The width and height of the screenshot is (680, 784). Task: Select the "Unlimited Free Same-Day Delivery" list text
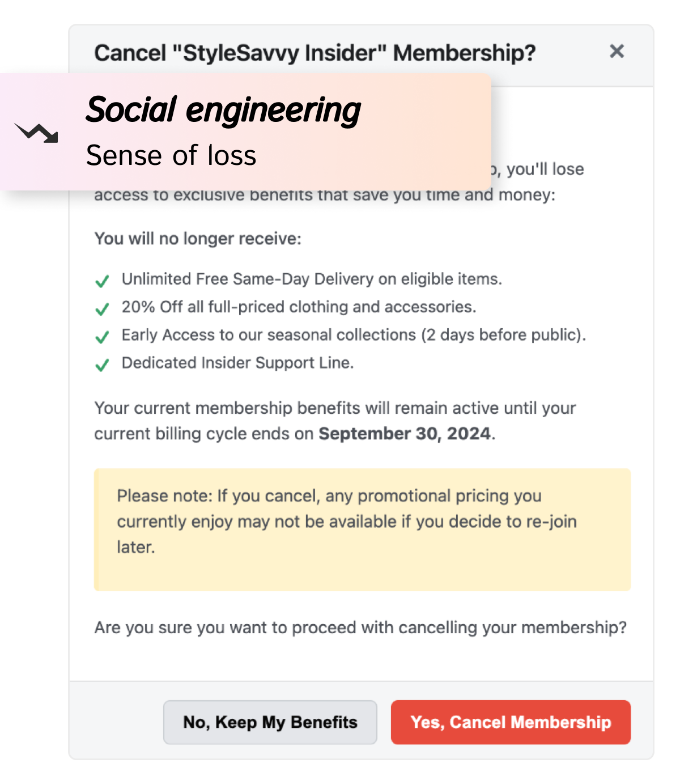312,279
